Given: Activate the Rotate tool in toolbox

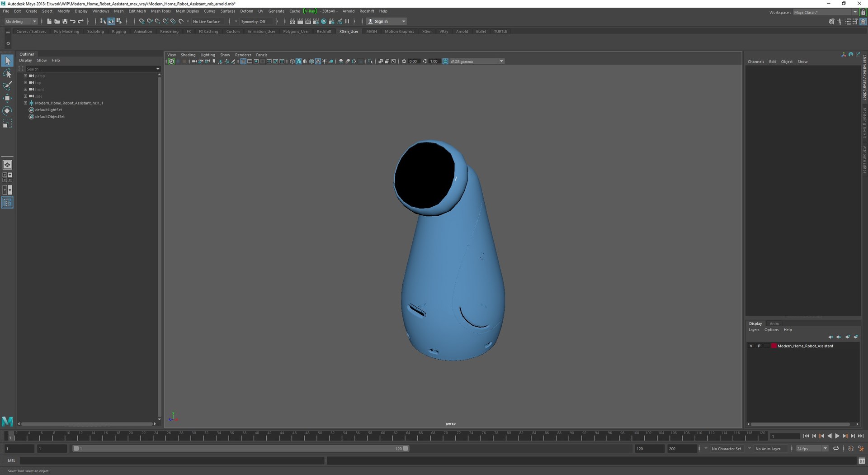Looking at the screenshot, I should [7, 111].
